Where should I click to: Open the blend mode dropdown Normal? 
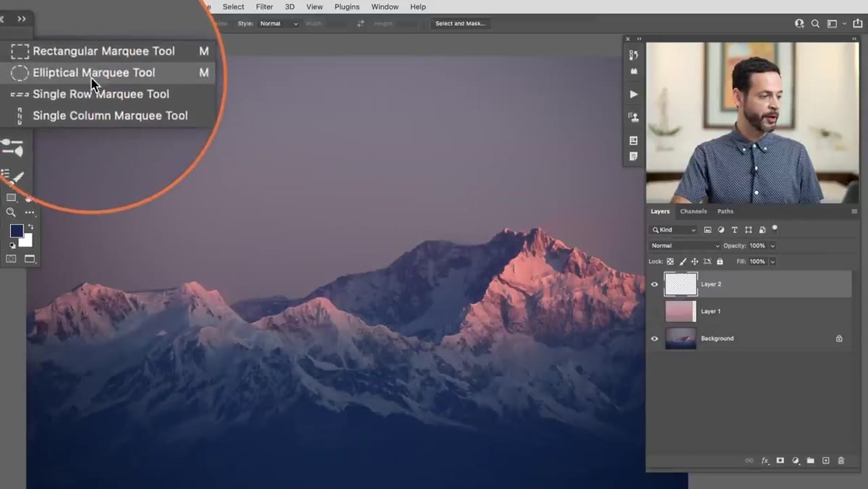(685, 246)
